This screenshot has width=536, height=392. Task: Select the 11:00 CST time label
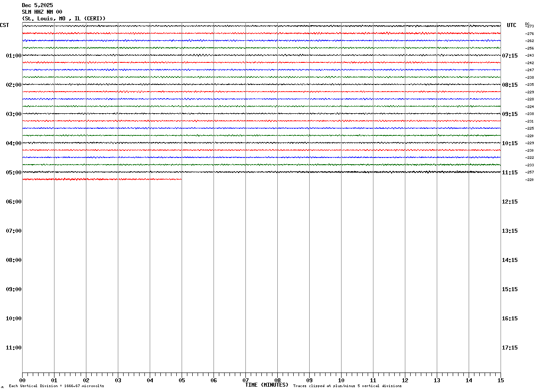(14, 348)
